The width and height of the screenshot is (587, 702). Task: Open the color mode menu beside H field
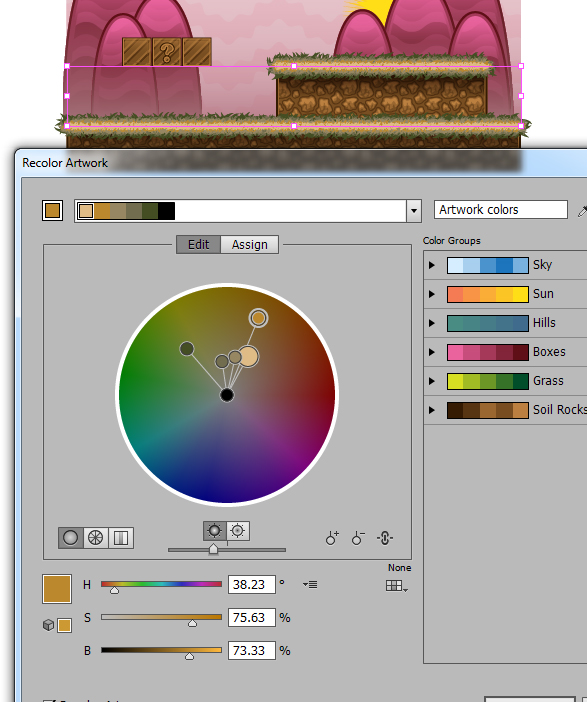[x=310, y=584]
